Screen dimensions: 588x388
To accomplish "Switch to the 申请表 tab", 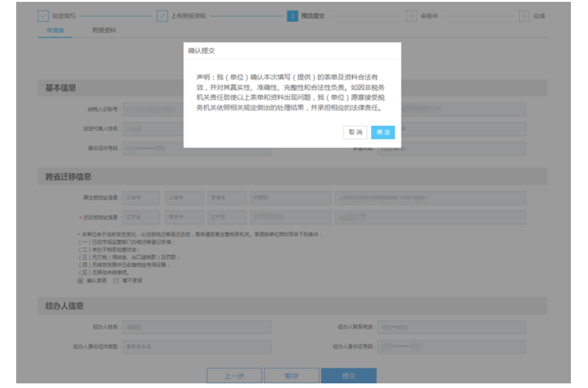I will click(55, 31).
